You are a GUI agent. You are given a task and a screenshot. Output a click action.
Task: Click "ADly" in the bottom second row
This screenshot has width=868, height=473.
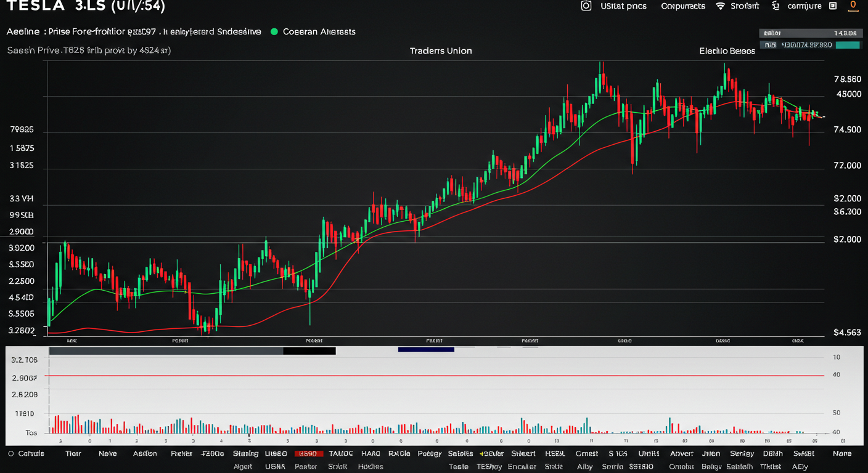pyautogui.click(x=800, y=466)
